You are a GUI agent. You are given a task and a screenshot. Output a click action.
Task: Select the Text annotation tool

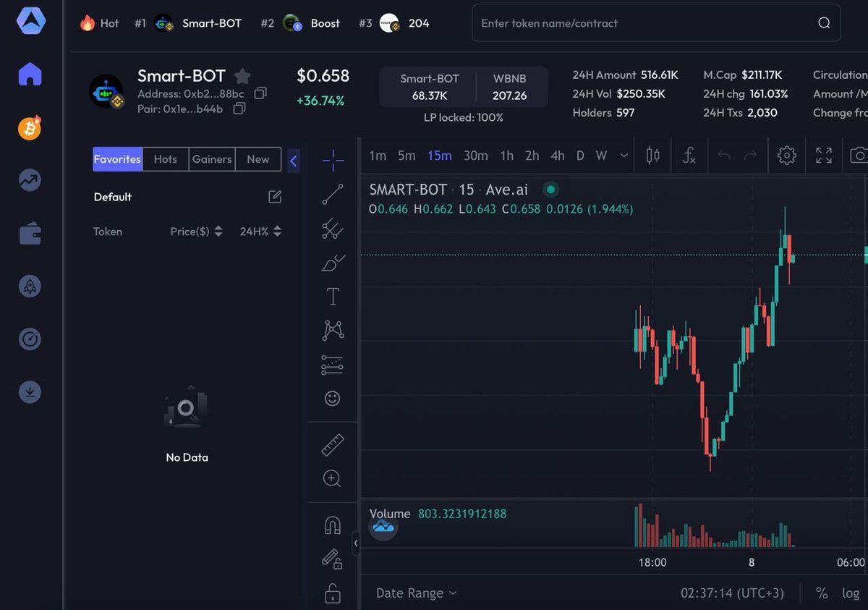tap(333, 297)
